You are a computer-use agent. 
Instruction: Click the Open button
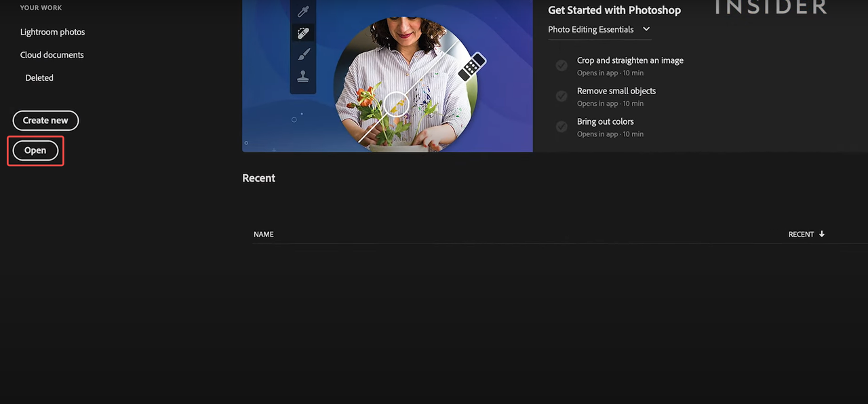[35, 150]
